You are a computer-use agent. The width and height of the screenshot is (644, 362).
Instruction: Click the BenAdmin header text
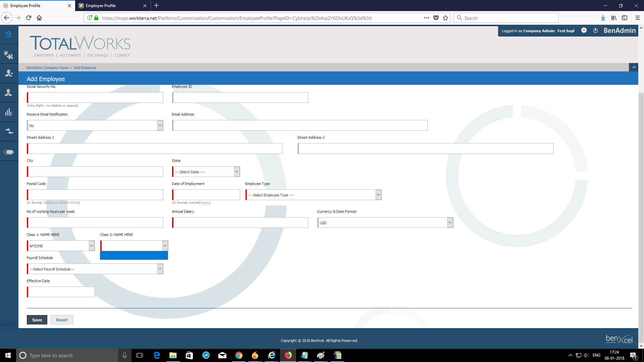[x=620, y=31]
